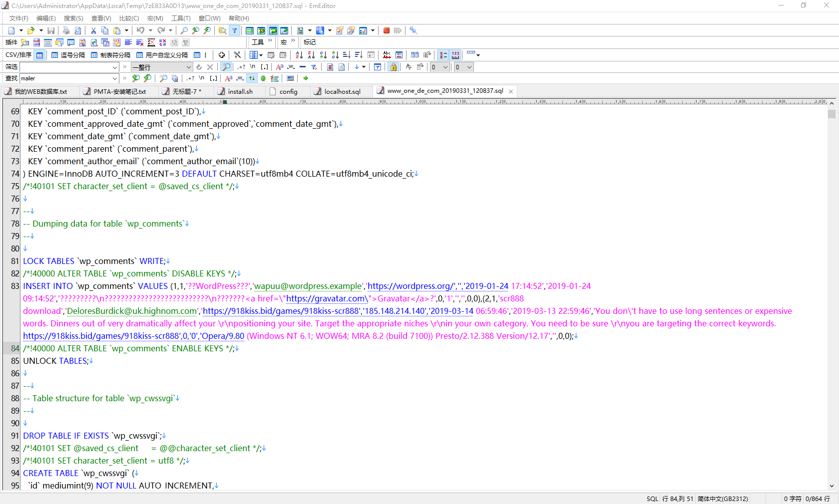
Task: Click the Sort numbers ascending icon
Action: coord(323,55)
